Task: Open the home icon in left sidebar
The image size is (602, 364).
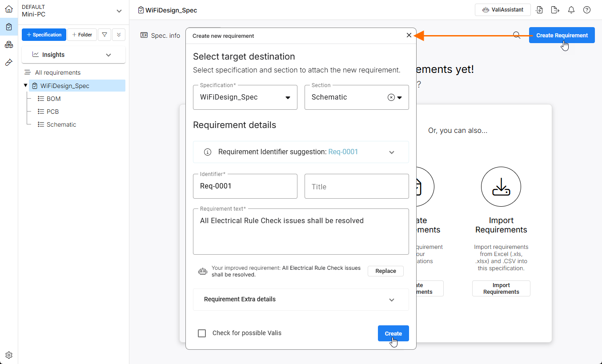Action: [9, 9]
